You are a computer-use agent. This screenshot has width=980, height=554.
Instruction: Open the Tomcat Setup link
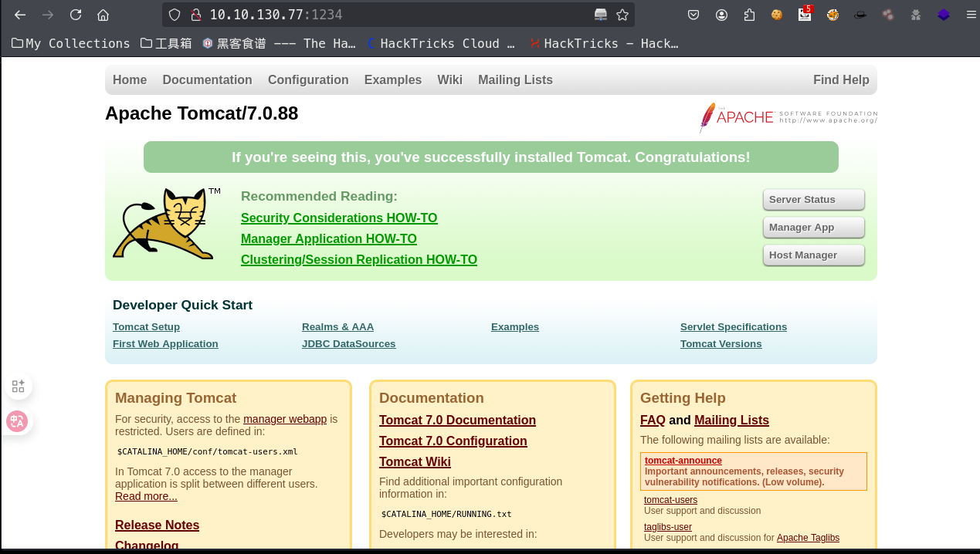click(x=146, y=326)
